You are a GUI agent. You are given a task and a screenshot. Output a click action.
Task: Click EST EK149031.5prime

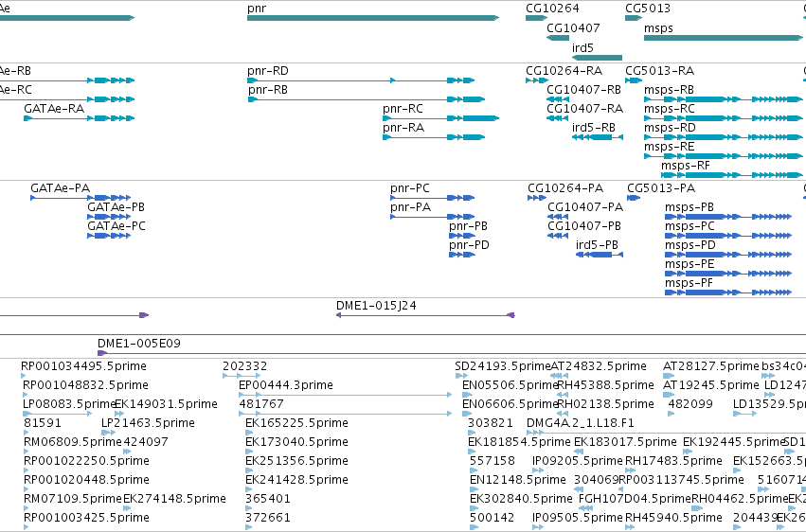[x=119, y=414]
